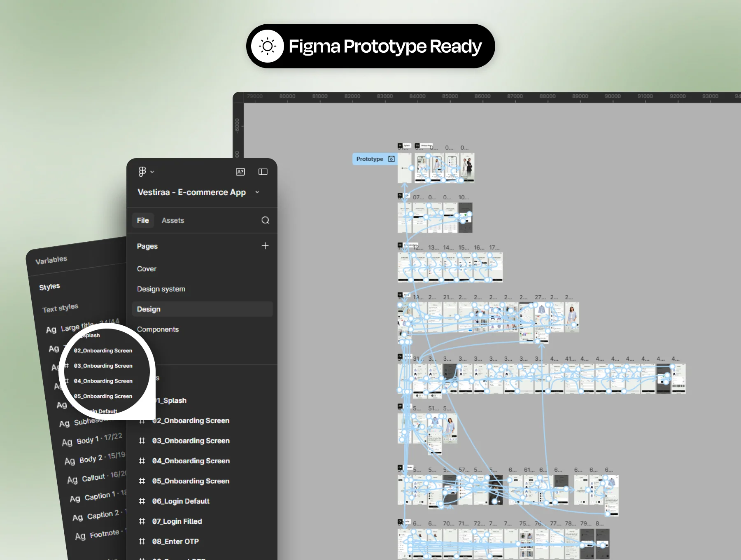Open the Components page
The width and height of the screenshot is (741, 560).
158,329
